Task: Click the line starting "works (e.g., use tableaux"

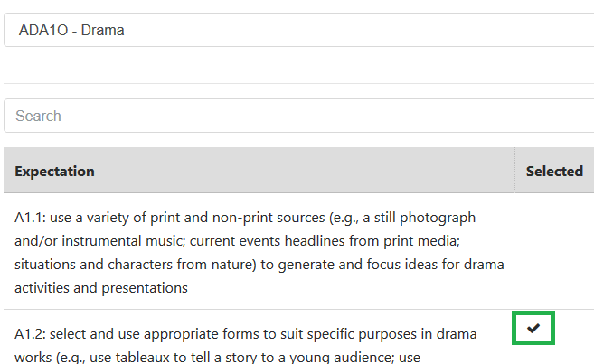Action: (x=218, y=358)
